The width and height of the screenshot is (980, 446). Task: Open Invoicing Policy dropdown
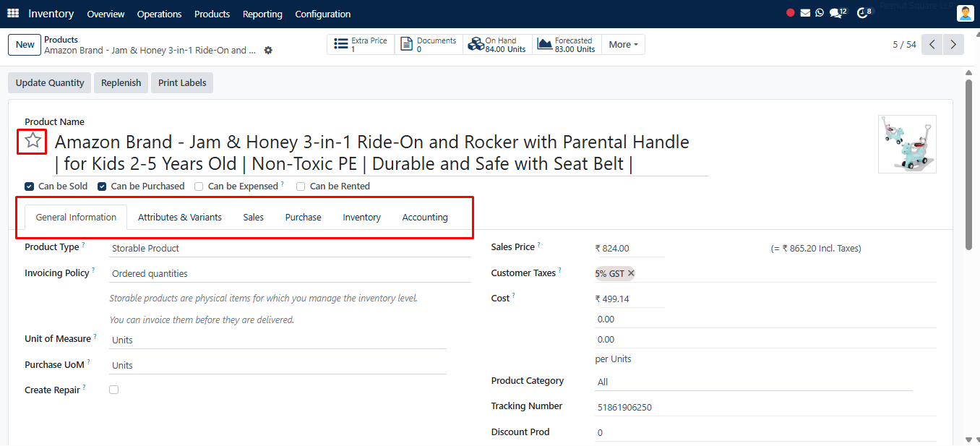click(x=290, y=274)
